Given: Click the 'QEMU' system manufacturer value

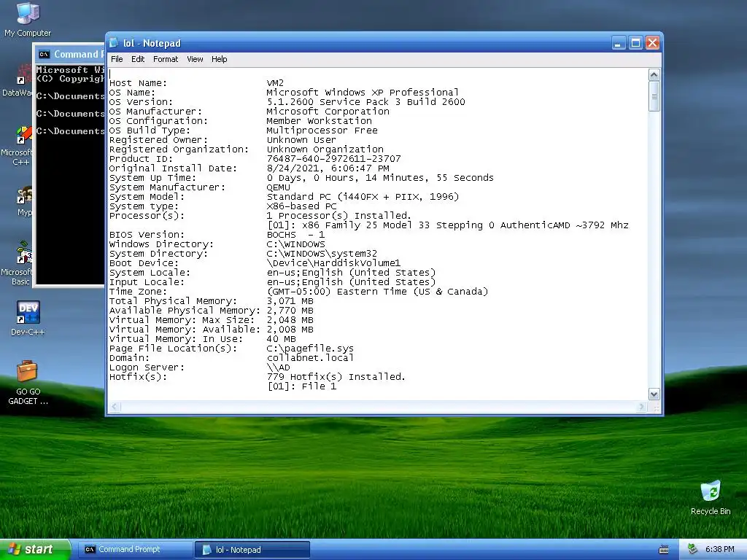Looking at the screenshot, I should pyautogui.click(x=278, y=187).
